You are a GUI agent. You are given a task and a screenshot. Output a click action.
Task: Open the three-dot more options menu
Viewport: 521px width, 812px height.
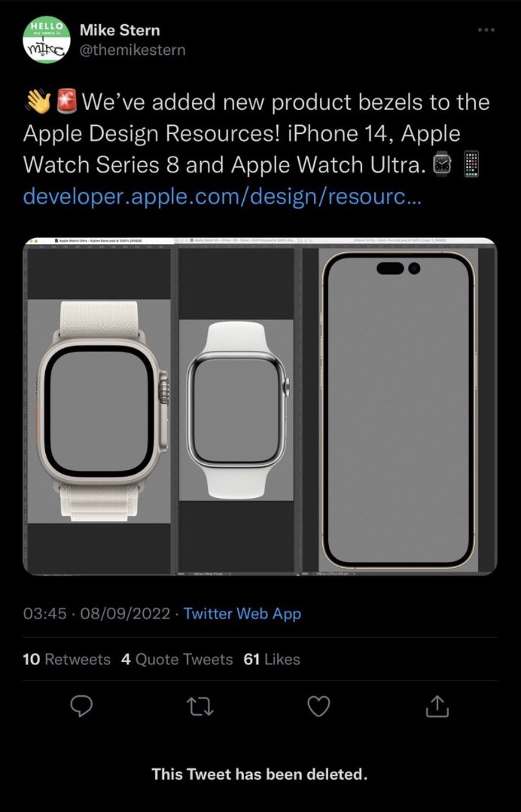coord(486,30)
